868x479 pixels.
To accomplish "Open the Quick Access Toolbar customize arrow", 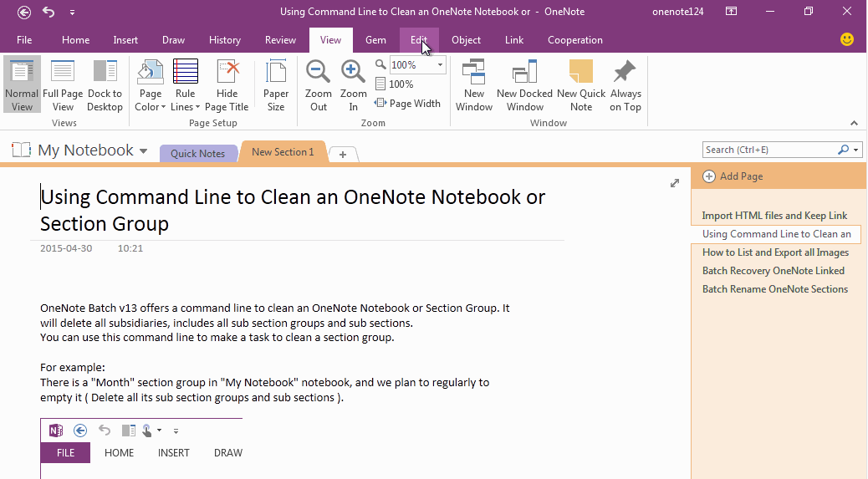I will pos(72,13).
